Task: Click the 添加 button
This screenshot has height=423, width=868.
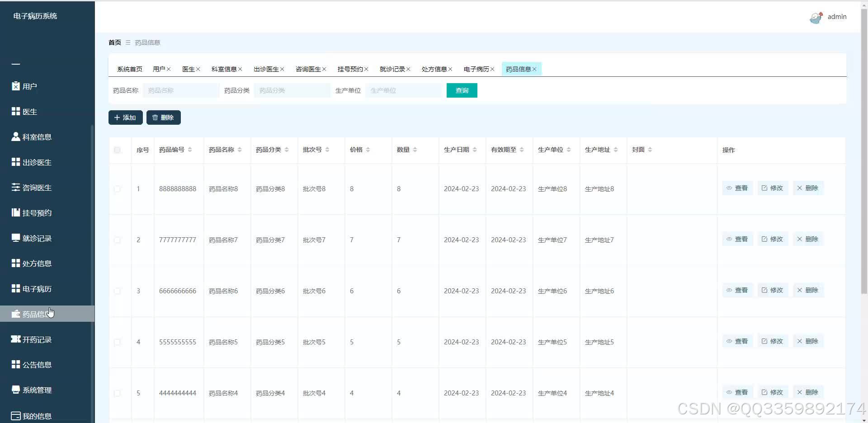Action: click(126, 117)
